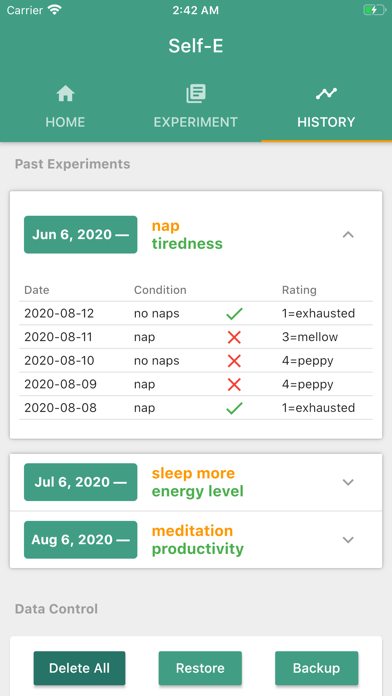Screen dimensions: 392x696
Task: Click the green checkmark for 2020-08-12
Action: pyautogui.click(x=234, y=314)
